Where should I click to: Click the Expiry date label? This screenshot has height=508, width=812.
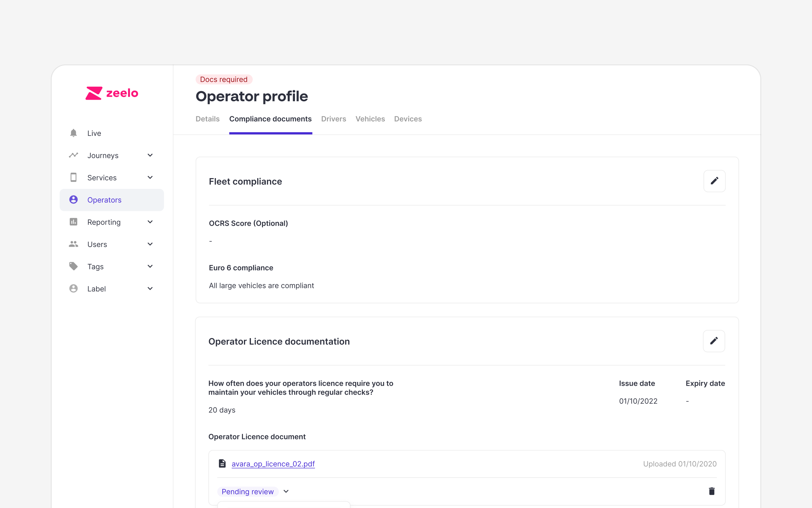click(705, 383)
